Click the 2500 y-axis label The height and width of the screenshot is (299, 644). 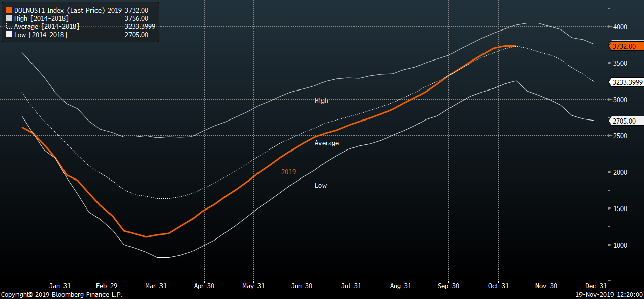click(x=620, y=136)
